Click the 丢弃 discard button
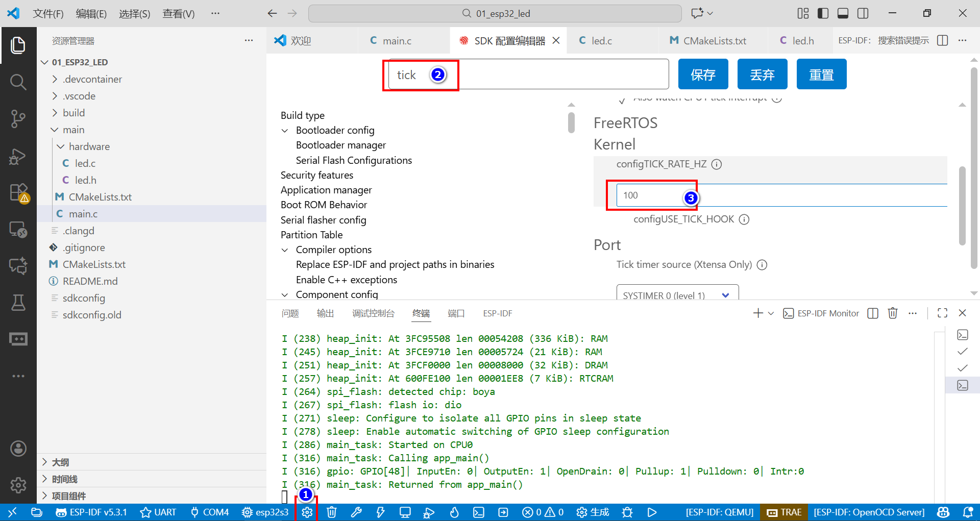The image size is (980, 521). pyautogui.click(x=762, y=75)
